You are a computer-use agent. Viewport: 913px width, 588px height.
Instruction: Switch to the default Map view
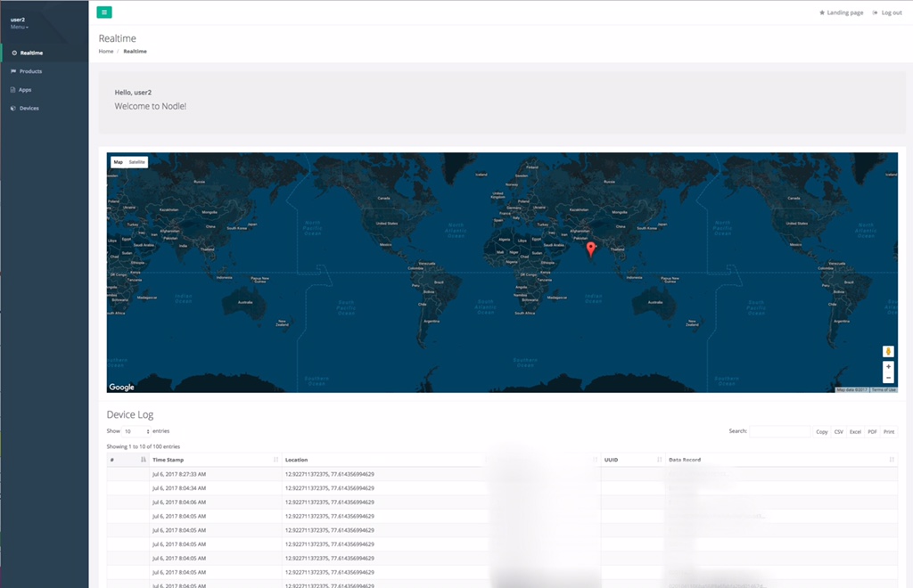(x=118, y=162)
